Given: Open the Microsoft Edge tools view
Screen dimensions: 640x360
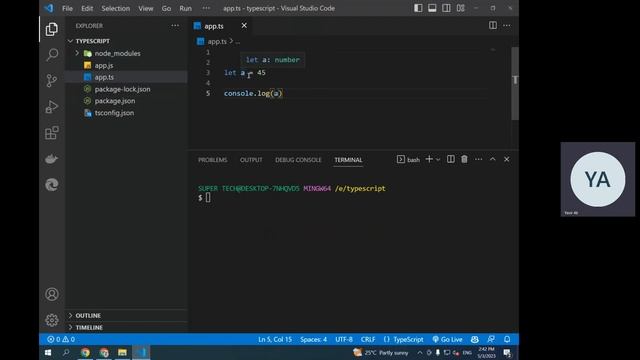Looking at the screenshot, I should tap(51, 185).
